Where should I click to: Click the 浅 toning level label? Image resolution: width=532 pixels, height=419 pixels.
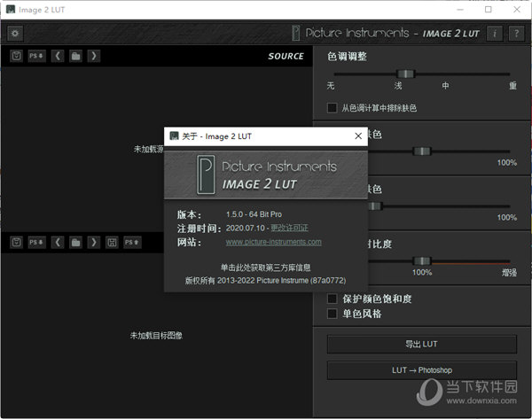pyautogui.click(x=398, y=85)
